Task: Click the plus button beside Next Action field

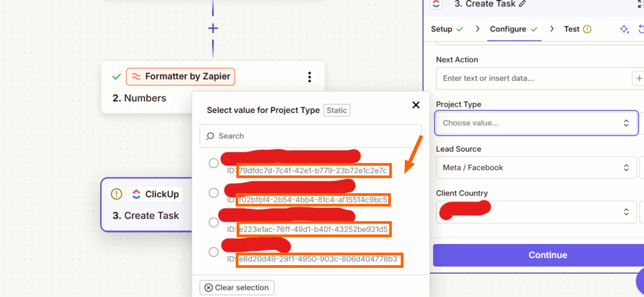Action: [x=638, y=78]
